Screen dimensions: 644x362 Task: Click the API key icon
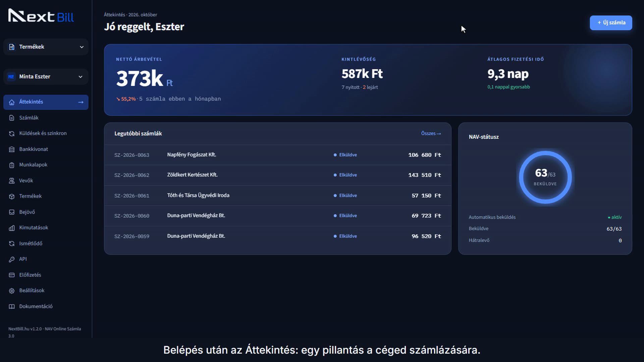tap(12, 259)
